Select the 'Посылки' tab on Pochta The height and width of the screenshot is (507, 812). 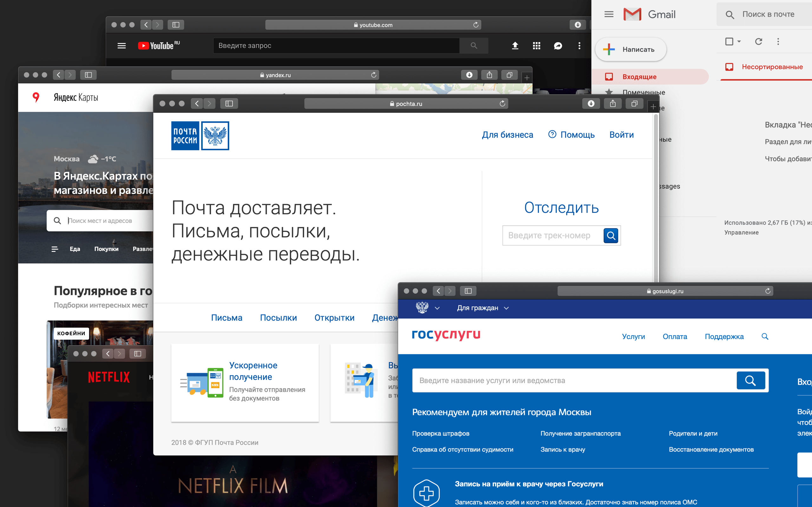(278, 318)
